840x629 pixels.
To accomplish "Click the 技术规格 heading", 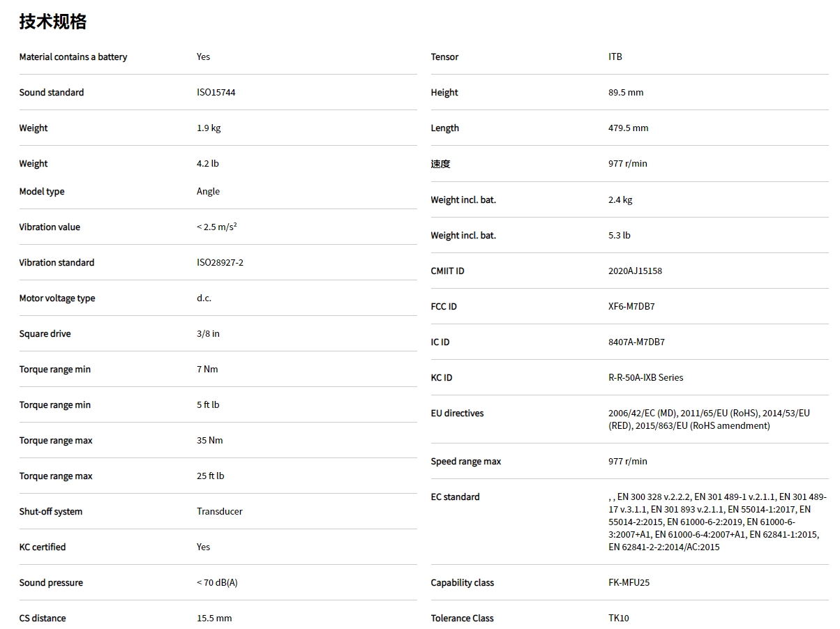I will (53, 22).
